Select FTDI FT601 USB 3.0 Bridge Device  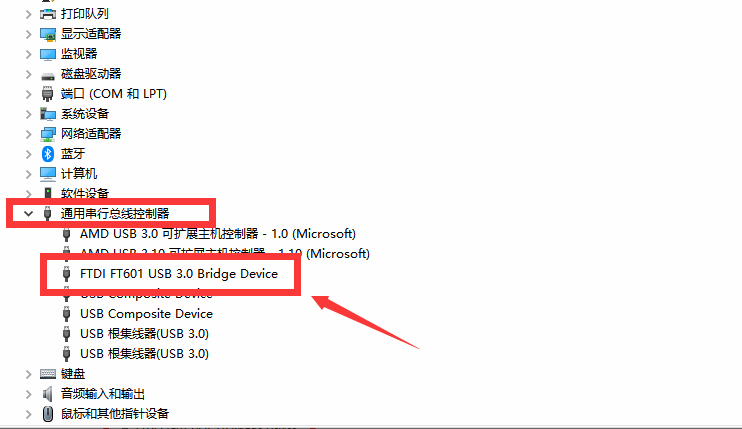point(178,273)
